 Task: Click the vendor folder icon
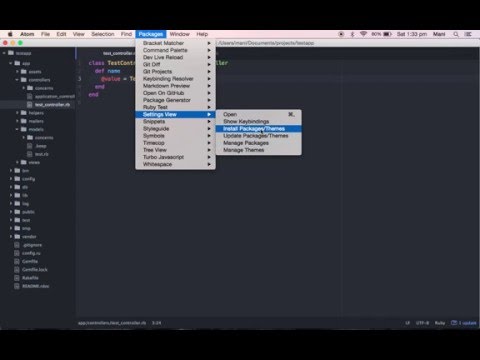coord(17,236)
